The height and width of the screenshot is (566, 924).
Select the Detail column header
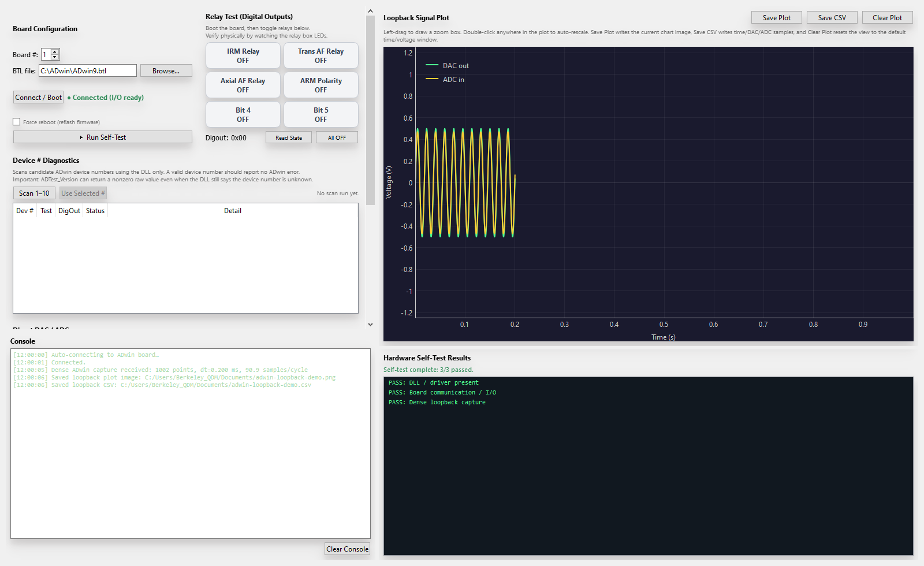coord(233,211)
